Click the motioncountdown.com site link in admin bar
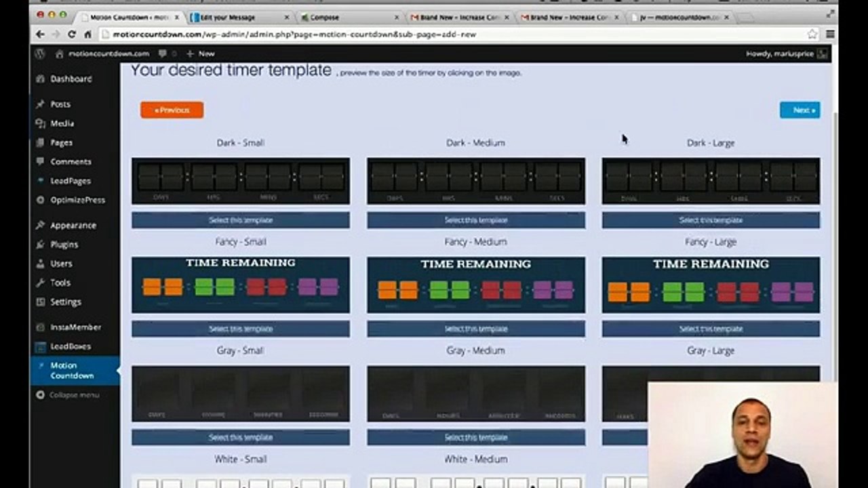The width and height of the screenshot is (868, 488). [102, 54]
